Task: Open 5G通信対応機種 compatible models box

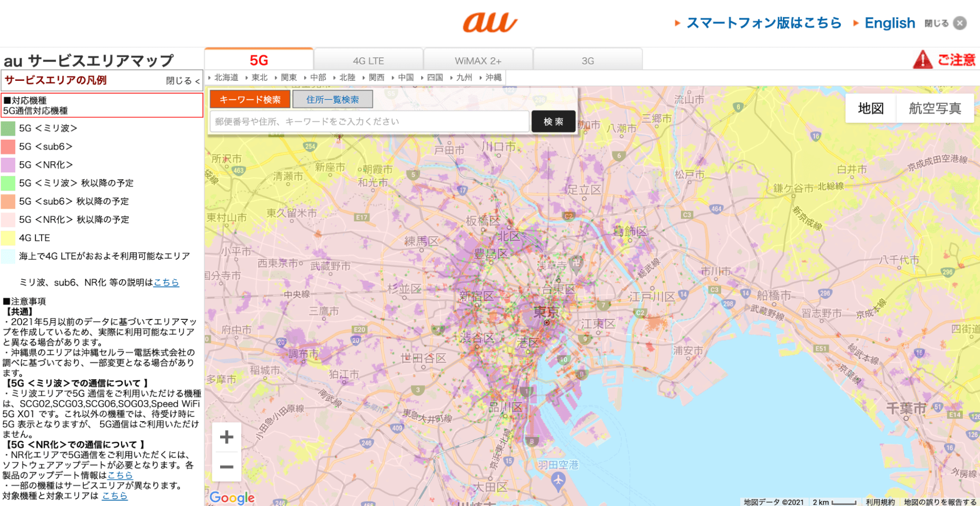Action: 102,105
